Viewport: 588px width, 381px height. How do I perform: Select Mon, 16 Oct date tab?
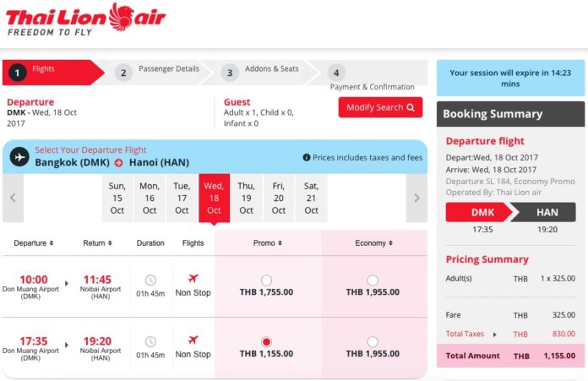[x=150, y=198]
